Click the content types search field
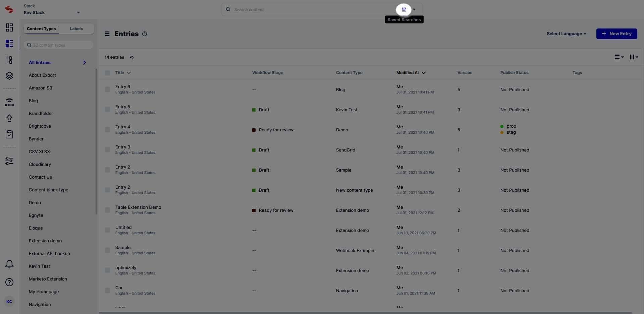 (59, 45)
